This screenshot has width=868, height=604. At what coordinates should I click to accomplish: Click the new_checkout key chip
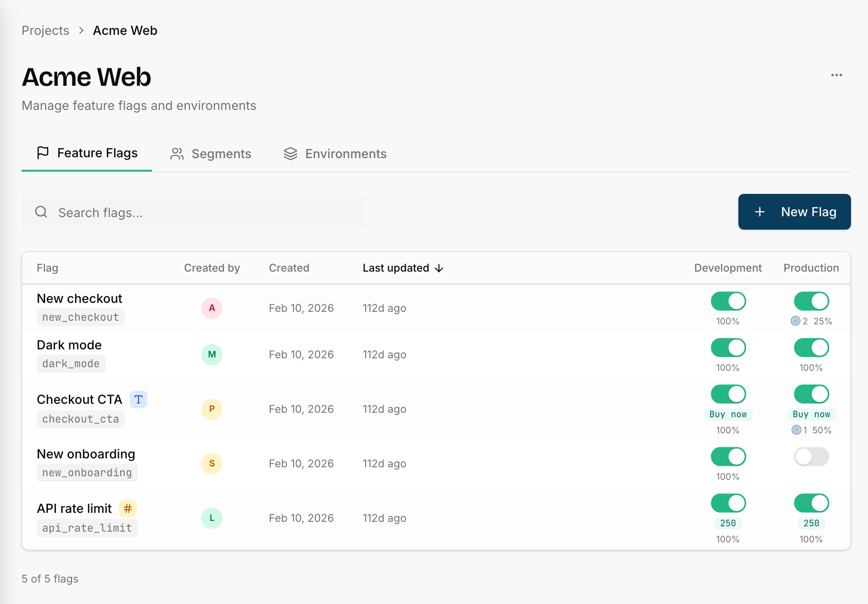point(80,317)
